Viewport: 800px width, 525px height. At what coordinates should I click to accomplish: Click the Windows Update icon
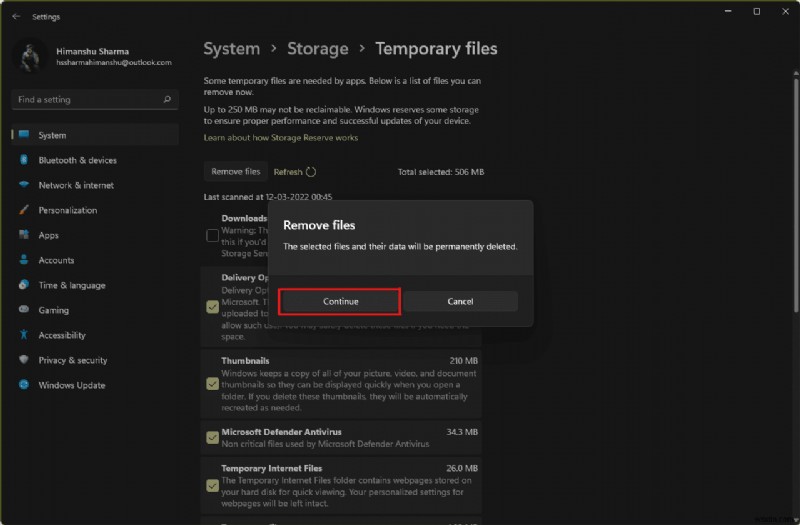[23, 385]
